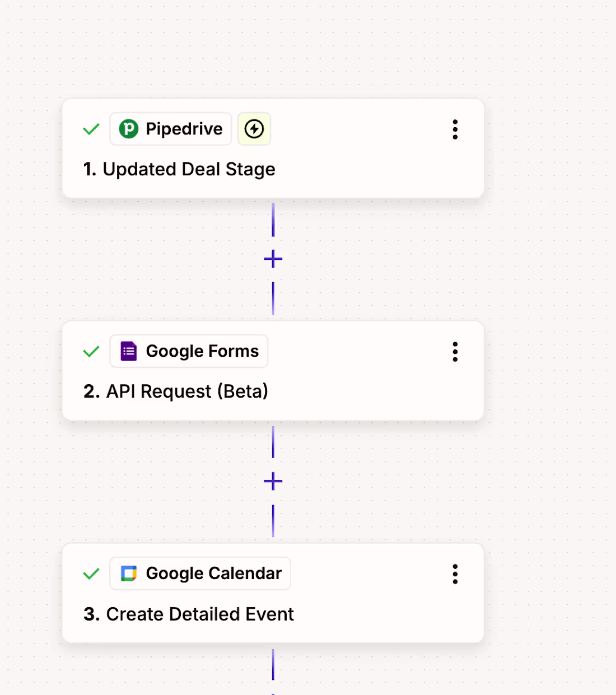The image size is (616, 695).
Task: Open the three-dot menu on Updated Deal Stage
Action: (455, 129)
